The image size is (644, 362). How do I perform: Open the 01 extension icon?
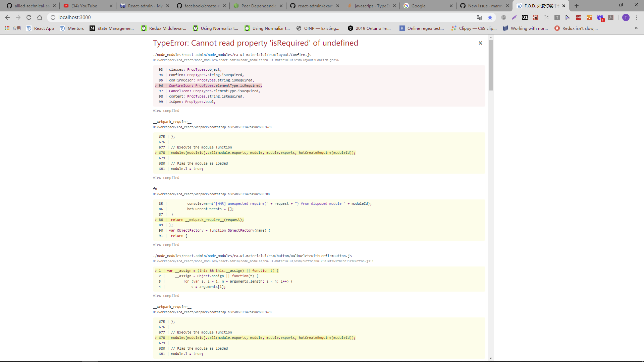point(525,17)
